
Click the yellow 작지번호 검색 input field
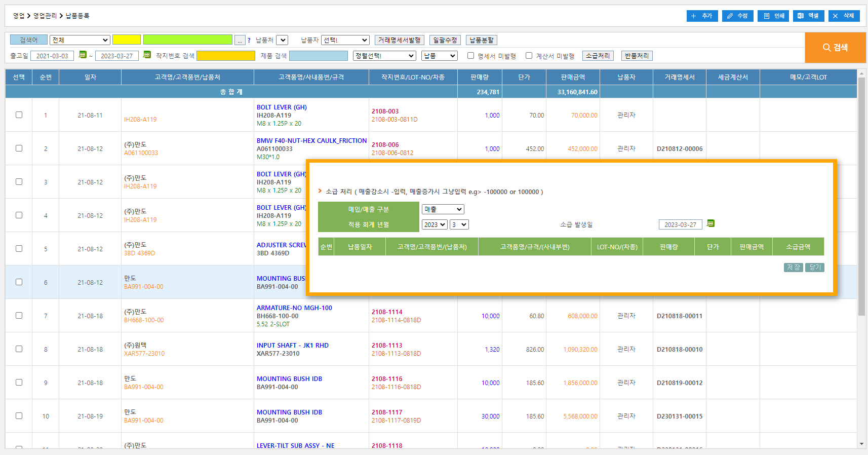click(226, 56)
